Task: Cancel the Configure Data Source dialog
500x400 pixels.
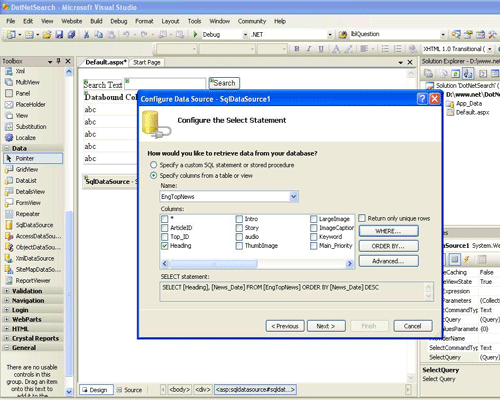Action: pos(413,326)
